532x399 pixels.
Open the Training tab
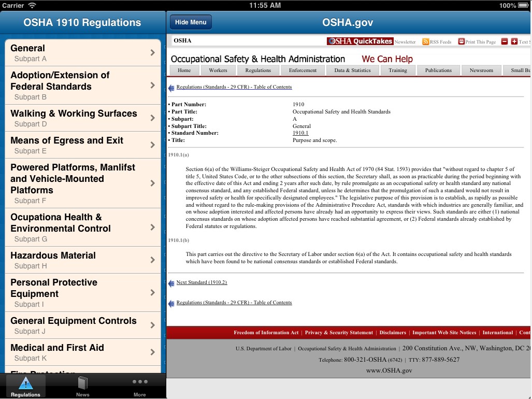coord(398,70)
